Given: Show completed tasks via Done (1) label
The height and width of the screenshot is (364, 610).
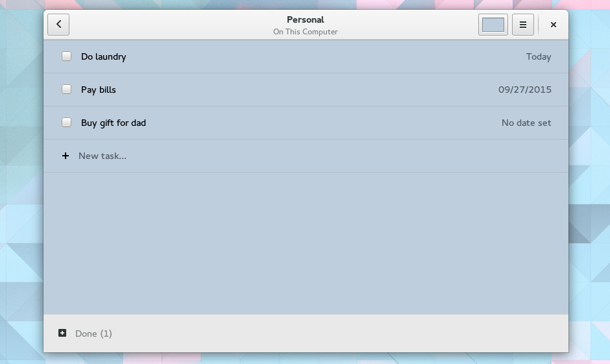Looking at the screenshot, I should (93, 334).
